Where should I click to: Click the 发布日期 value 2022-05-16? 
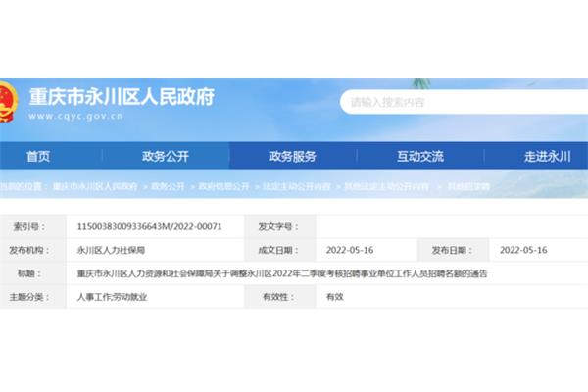point(523,250)
